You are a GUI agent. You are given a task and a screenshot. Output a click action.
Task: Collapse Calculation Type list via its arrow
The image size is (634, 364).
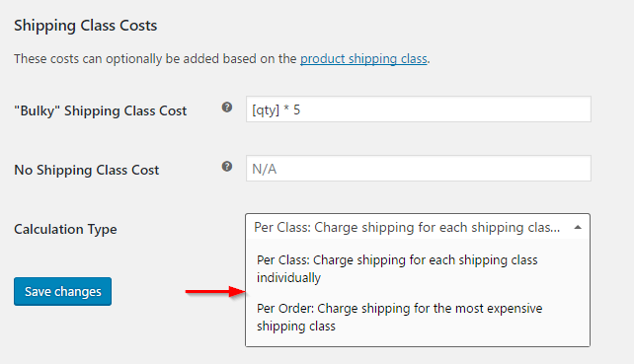coord(578,228)
